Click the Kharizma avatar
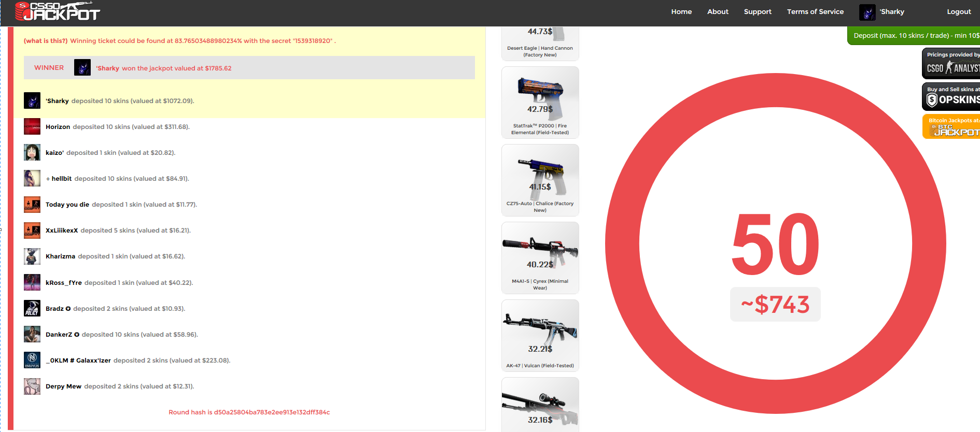The height and width of the screenshot is (432, 980). 32,256
